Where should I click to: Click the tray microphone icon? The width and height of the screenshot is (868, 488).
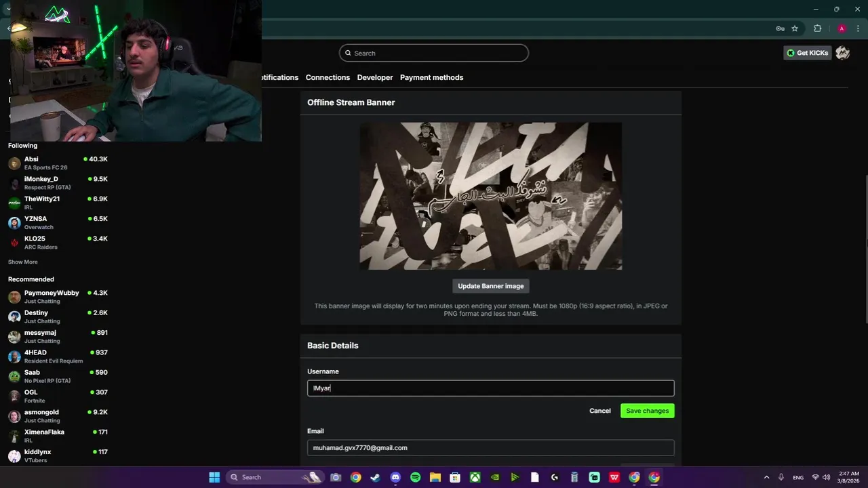[x=781, y=477]
